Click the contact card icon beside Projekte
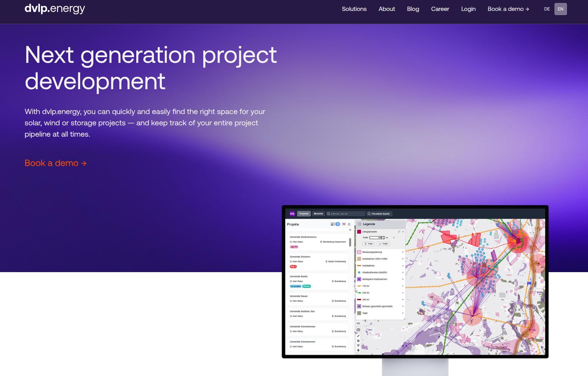 pos(333,224)
